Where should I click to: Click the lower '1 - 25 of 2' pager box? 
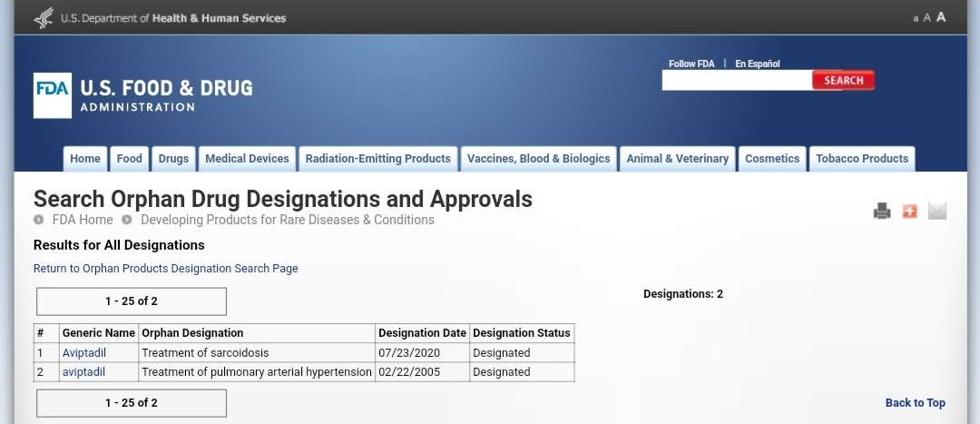tap(132, 403)
